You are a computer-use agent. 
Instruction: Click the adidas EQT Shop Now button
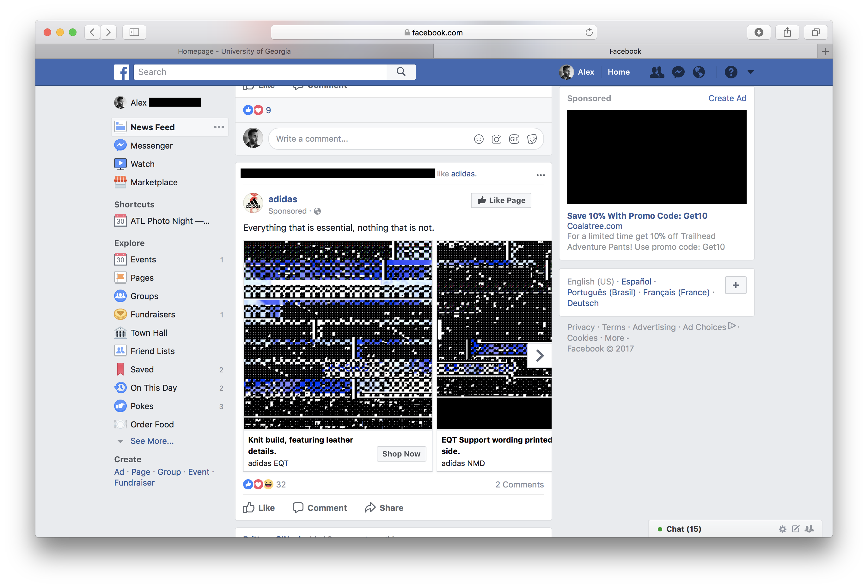(401, 454)
